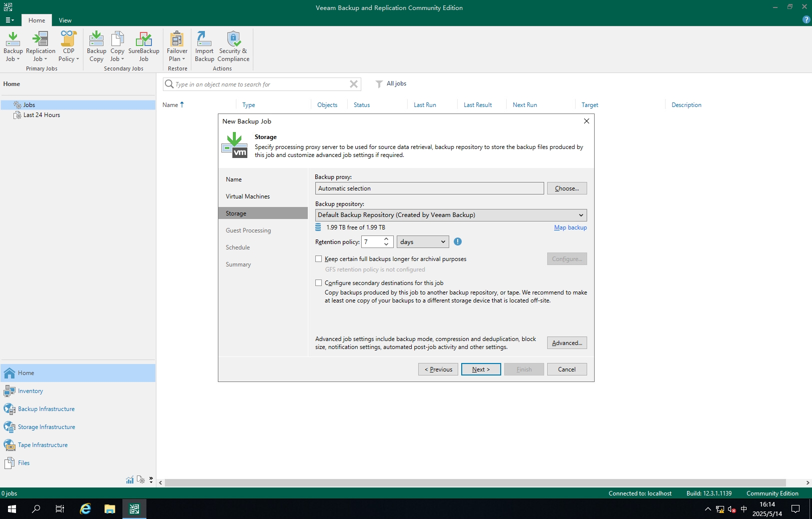Switch to the View ribbon tab
This screenshot has height=519, width=812.
[x=65, y=20]
